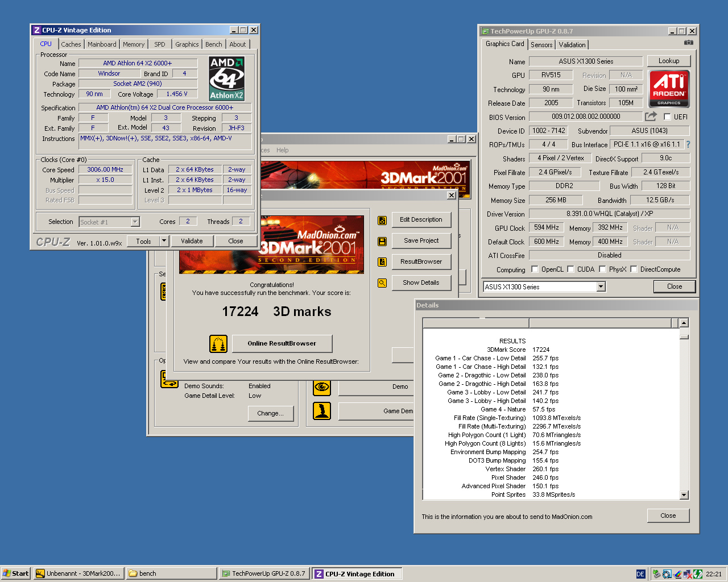
Task: Click the Game Demo joystick icon
Action: point(322,410)
